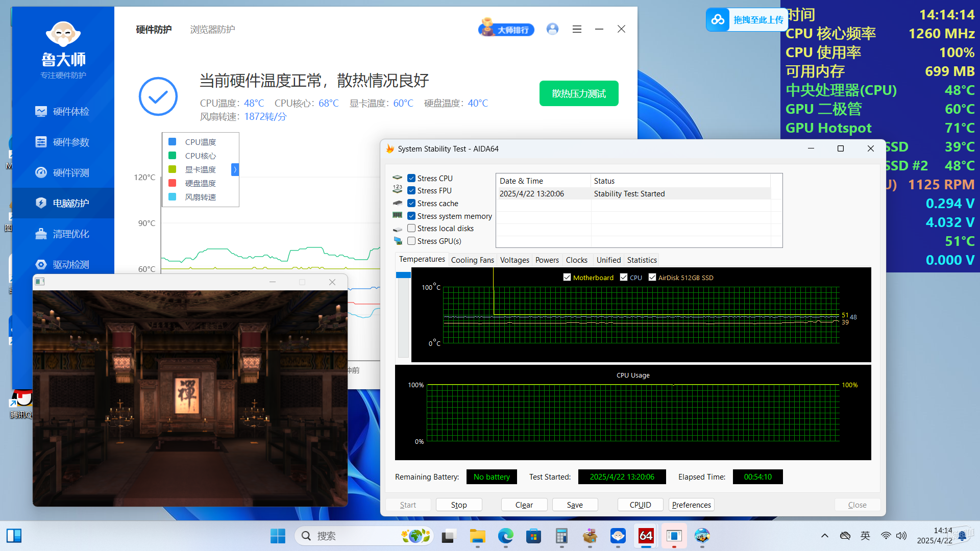Click the 大师排行 ranking badge
This screenshot has height=551, width=980.
click(506, 29)
